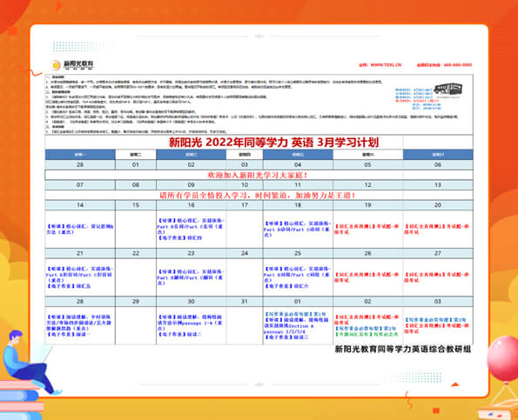Click 【电子作业】词汇六 under day 25
518x420 pixels.
(x=286, y=286)
